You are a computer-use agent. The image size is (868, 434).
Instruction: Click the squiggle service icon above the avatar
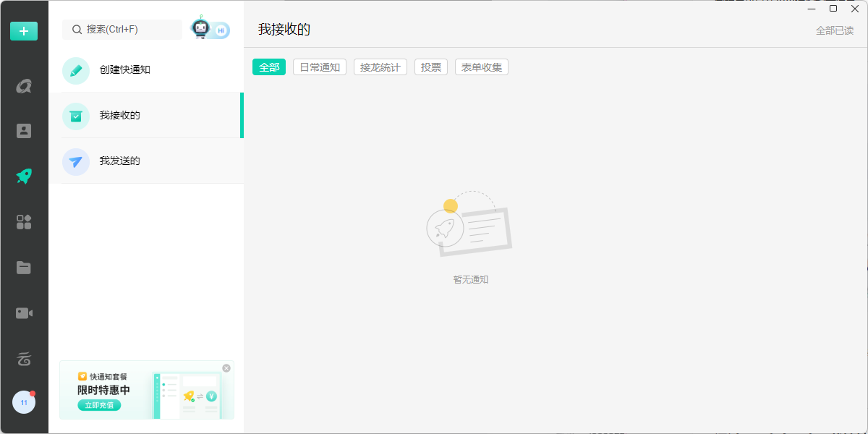point(24,359)
